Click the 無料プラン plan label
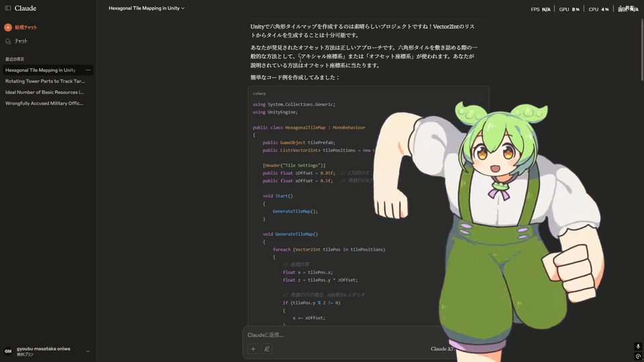Image resolution: width=644 pixels, height=362 pixels. click(x=25, y=355)
